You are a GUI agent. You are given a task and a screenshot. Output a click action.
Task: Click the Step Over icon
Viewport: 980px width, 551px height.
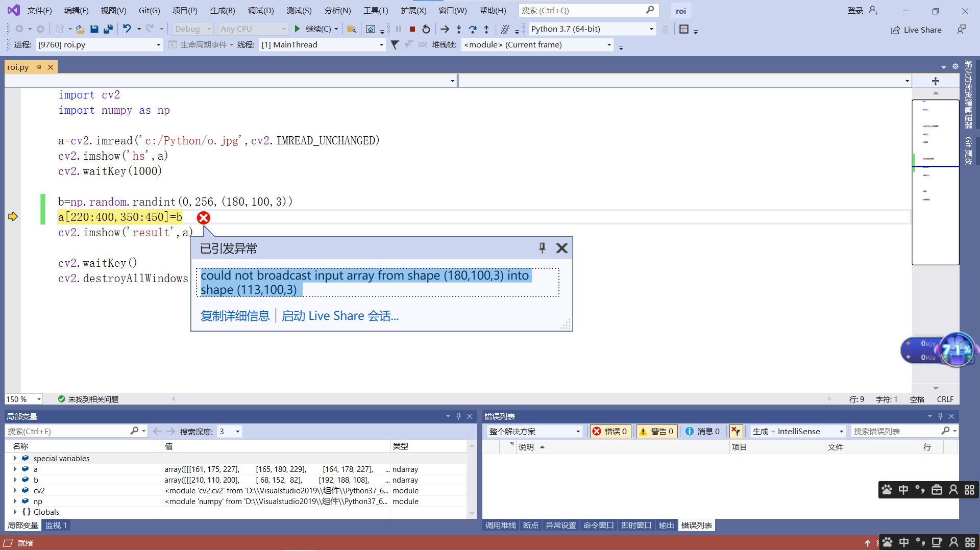point(473,29)
